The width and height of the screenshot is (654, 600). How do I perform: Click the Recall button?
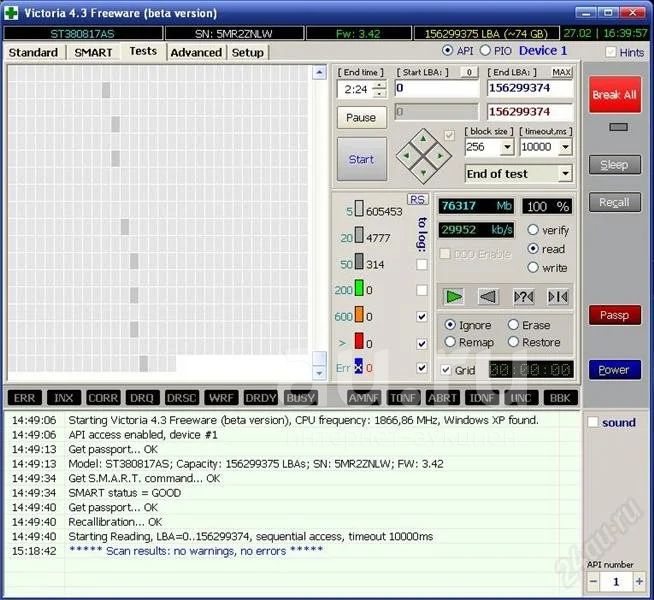(615, 202)
